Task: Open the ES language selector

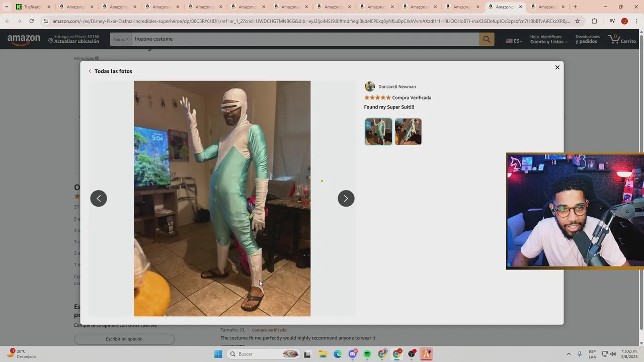Action: point(514,41)
